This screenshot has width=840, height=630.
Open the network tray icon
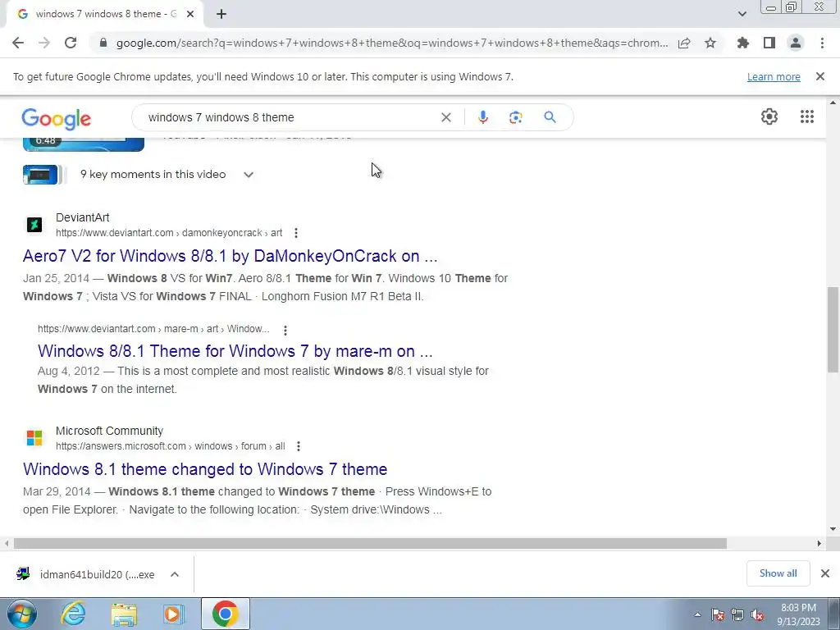[737, 615]
